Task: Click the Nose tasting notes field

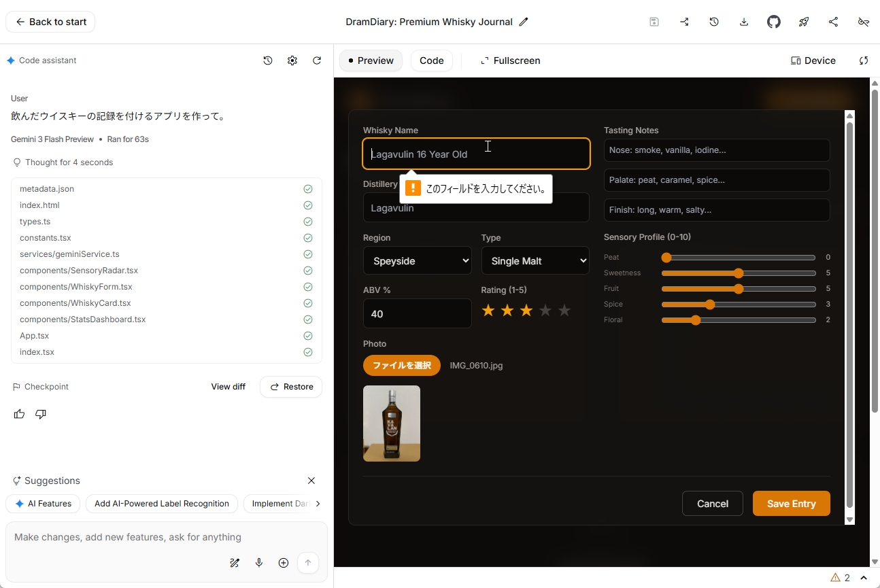Action: pos(717,150)
